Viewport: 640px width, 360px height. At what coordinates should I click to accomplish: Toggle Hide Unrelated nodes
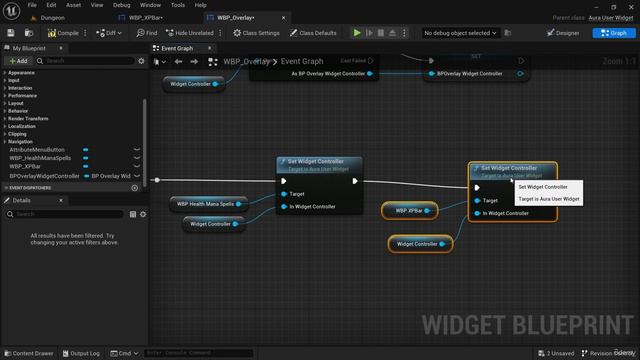coord(189,33)
